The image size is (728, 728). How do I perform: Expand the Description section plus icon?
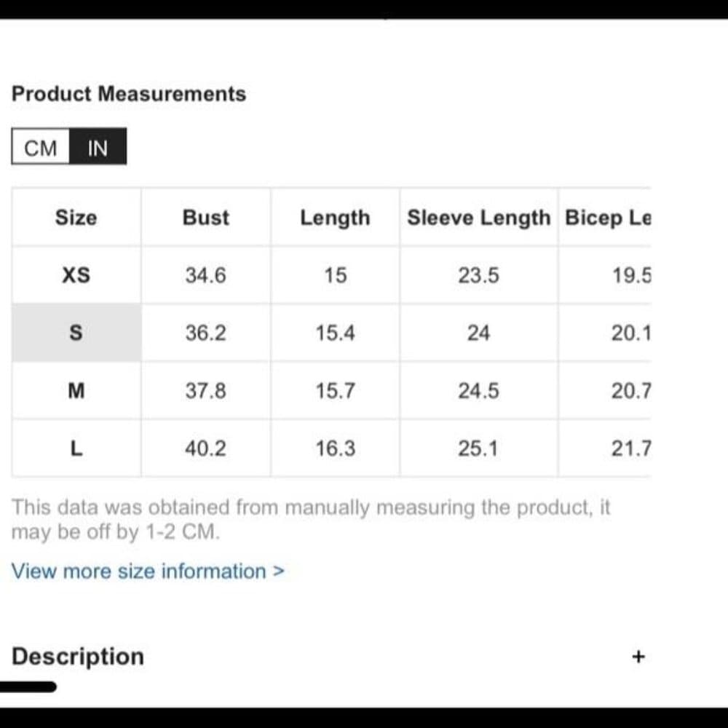[x=638, y=657]
